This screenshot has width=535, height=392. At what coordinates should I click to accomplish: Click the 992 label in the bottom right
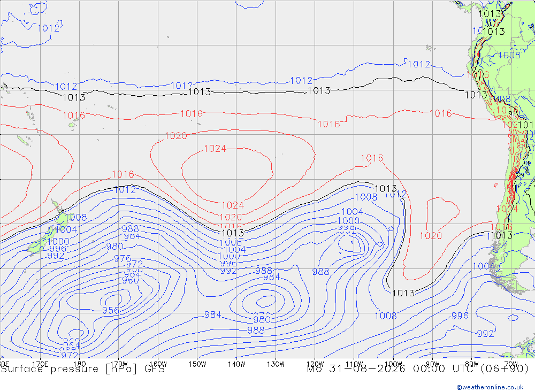coord(485,333)
